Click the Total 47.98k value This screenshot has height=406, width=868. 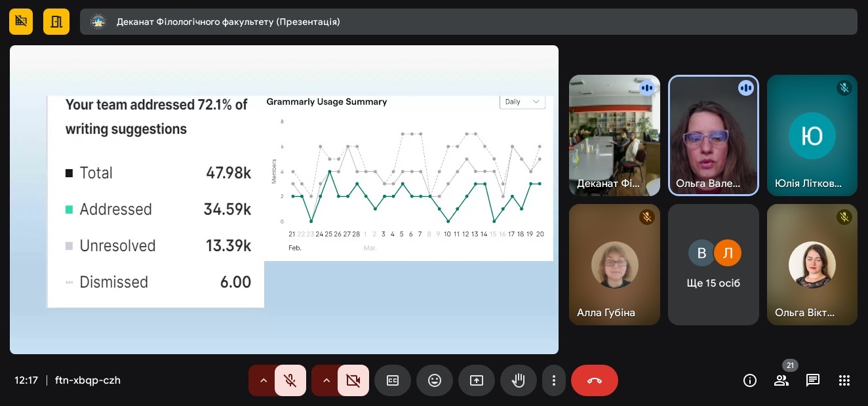point(228,173)
